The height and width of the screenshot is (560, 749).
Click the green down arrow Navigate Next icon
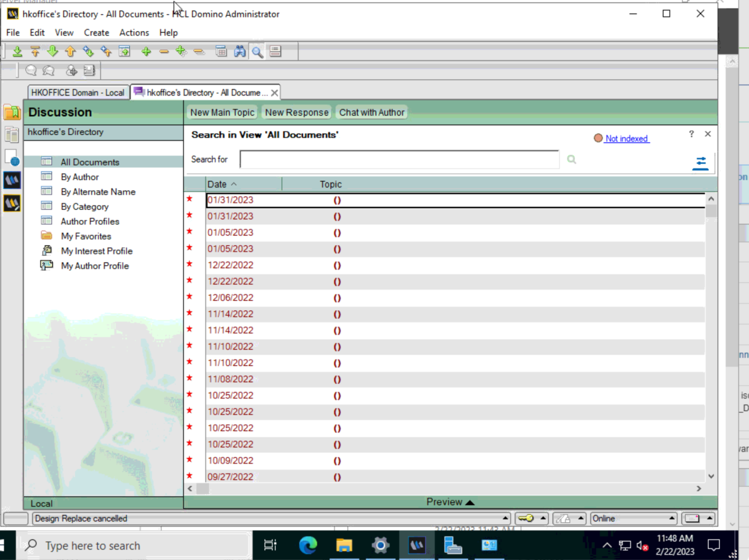click(x=52, y=51)
